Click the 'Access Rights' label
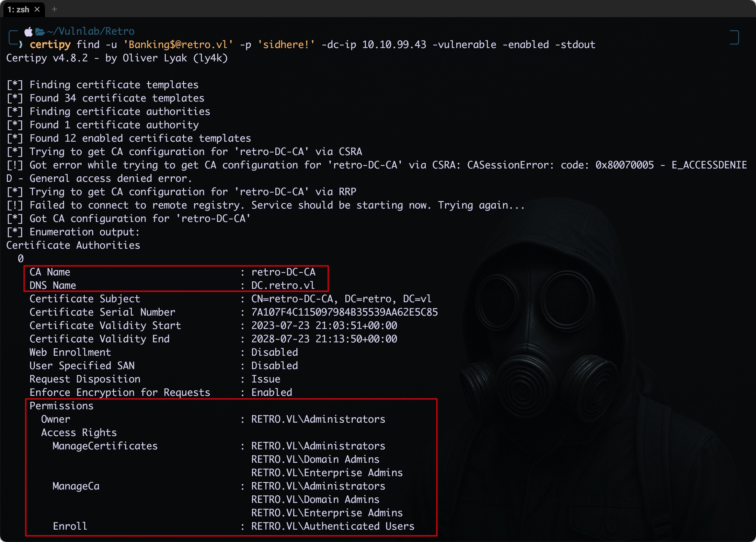 click(x=79, y=433)
